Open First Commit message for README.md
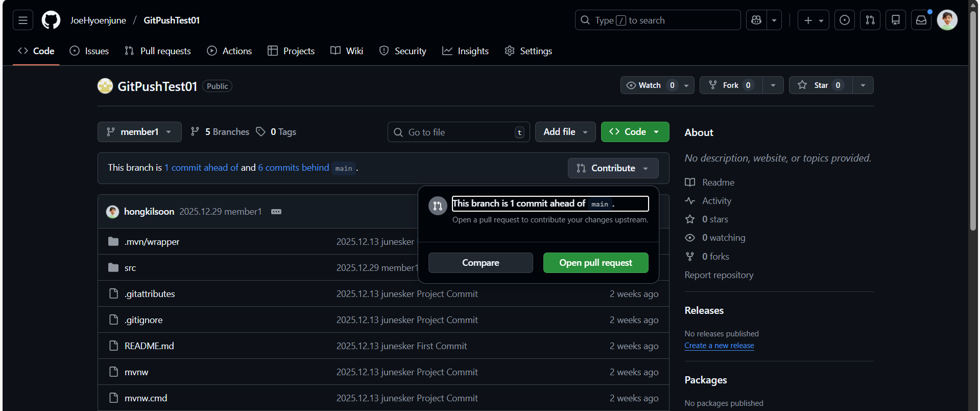Viewport: 980px width, 411px height. 401,346
